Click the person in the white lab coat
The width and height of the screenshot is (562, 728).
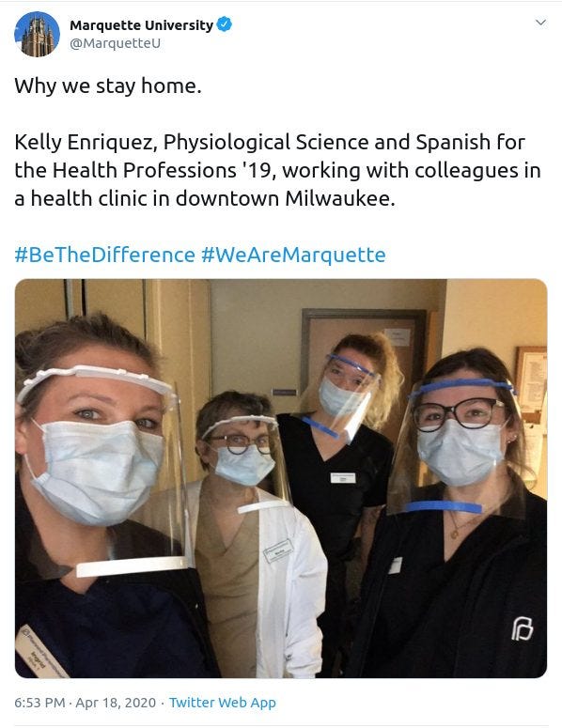260,534
